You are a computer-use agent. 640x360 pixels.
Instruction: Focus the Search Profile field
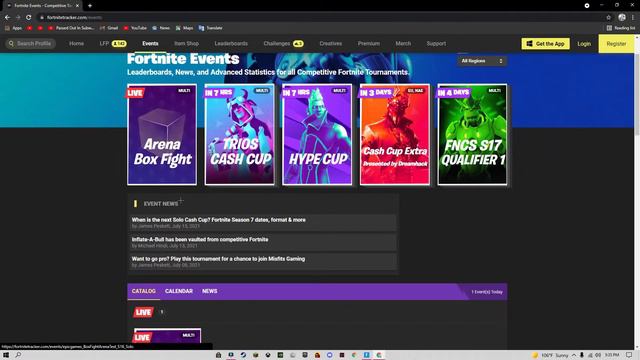31,44
